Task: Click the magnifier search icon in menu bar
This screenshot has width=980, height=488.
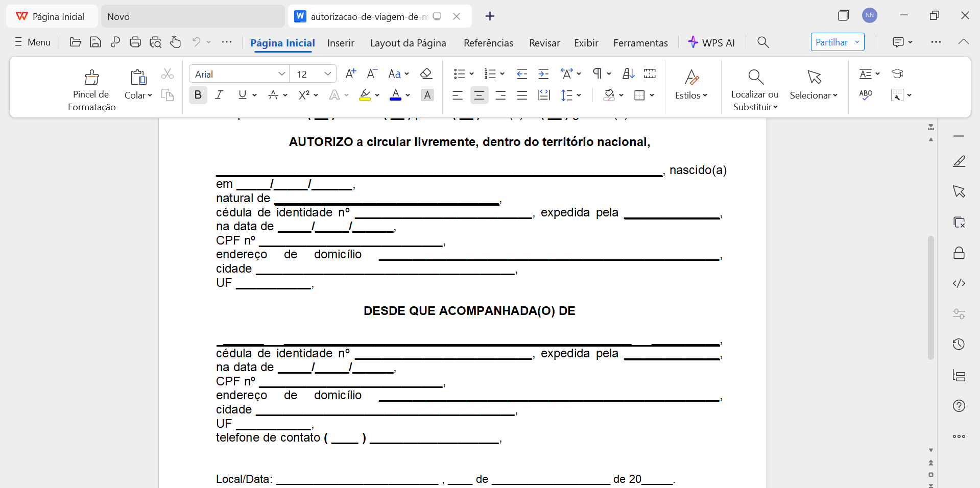Action: 763,42
